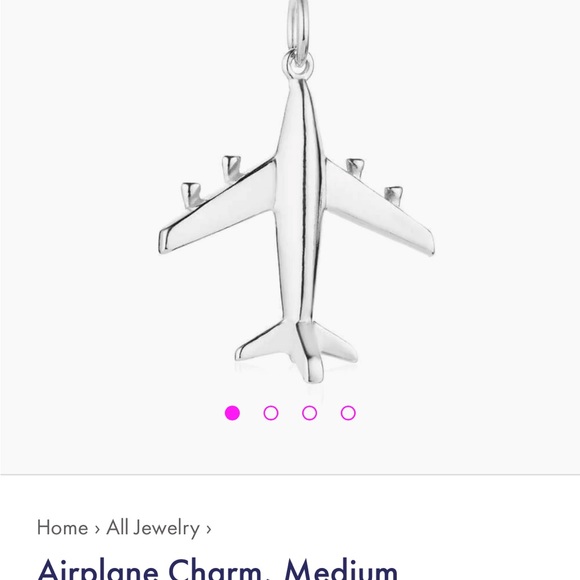Click the left inner engine
This screenshot has height=580, width=580.
232,169
